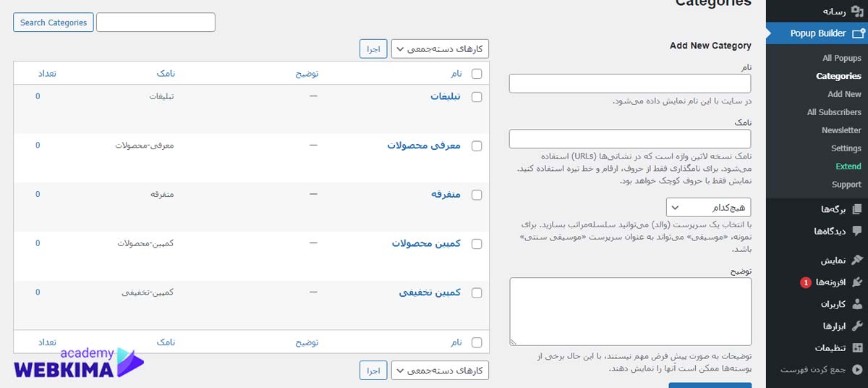
Task: Click the appearance (نمایش) brush icon
Action: (x=858, y=260)
